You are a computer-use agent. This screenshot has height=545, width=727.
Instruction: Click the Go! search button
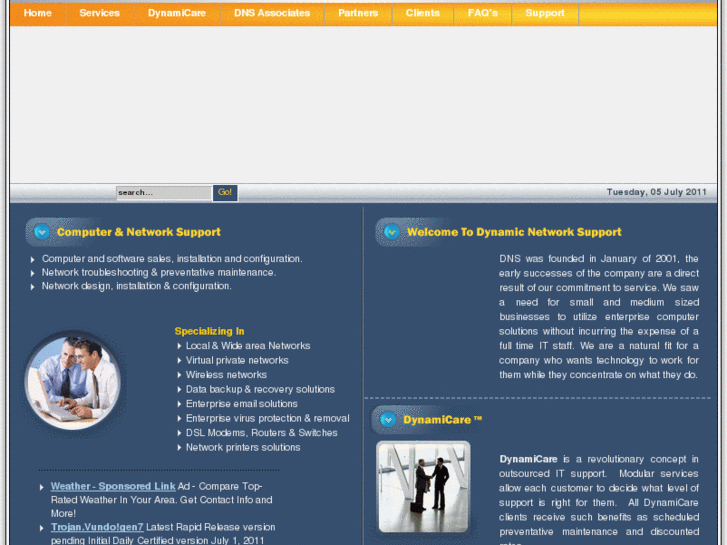pyautogui.click(x=225, y=192)
